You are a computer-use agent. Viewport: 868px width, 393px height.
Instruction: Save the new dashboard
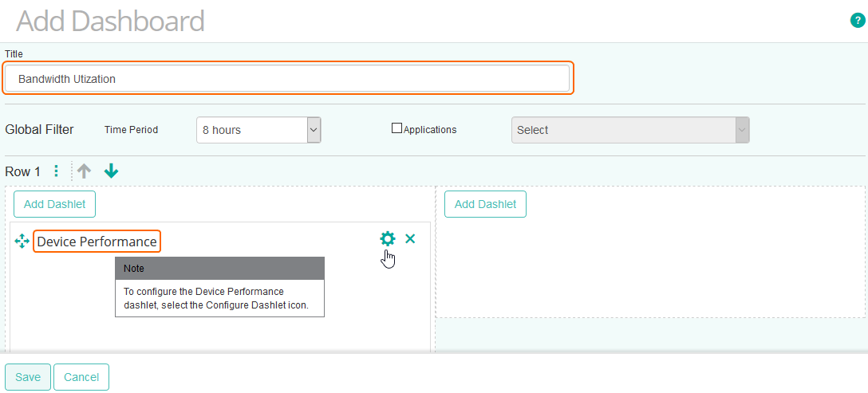[28, 377]
